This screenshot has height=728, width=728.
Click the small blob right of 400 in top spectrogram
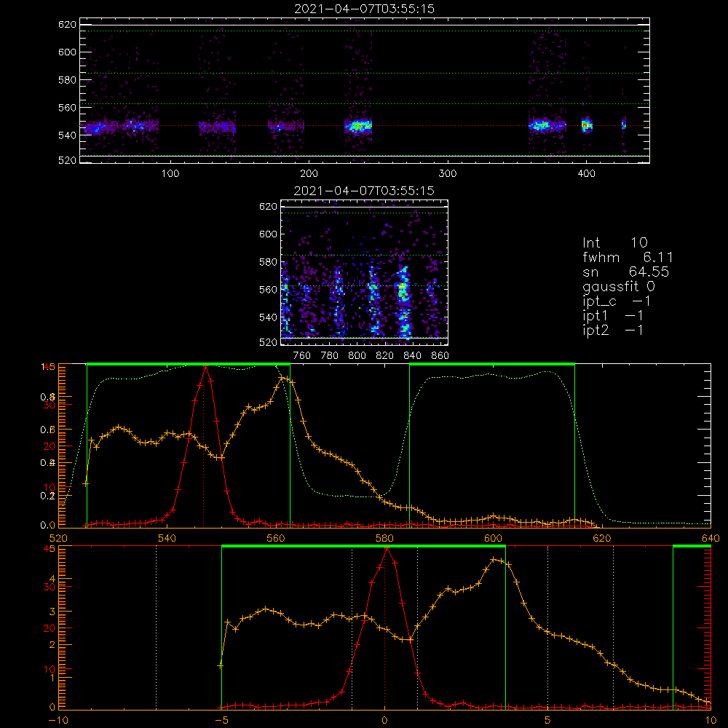624,124
